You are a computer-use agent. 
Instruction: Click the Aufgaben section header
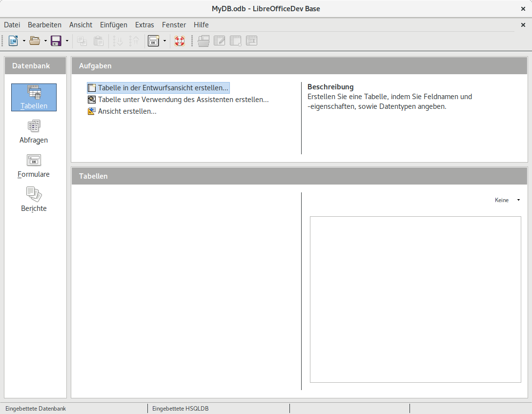(299, 66)
